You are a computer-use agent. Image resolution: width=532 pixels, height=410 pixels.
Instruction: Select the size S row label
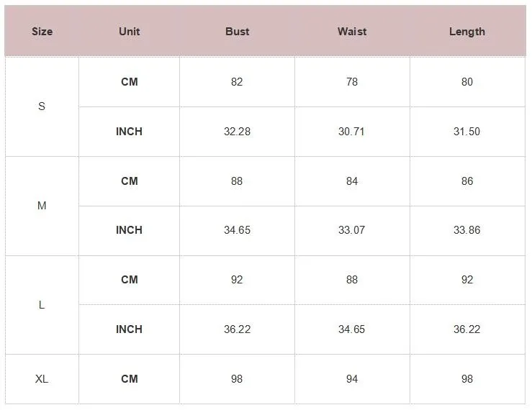tap(42, 106)
